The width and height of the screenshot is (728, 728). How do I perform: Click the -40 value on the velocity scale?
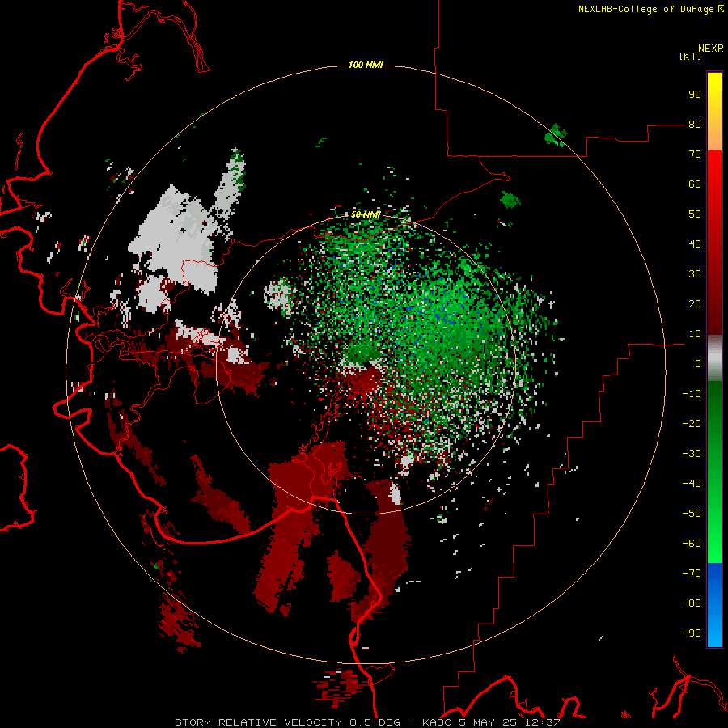[692, 484]
